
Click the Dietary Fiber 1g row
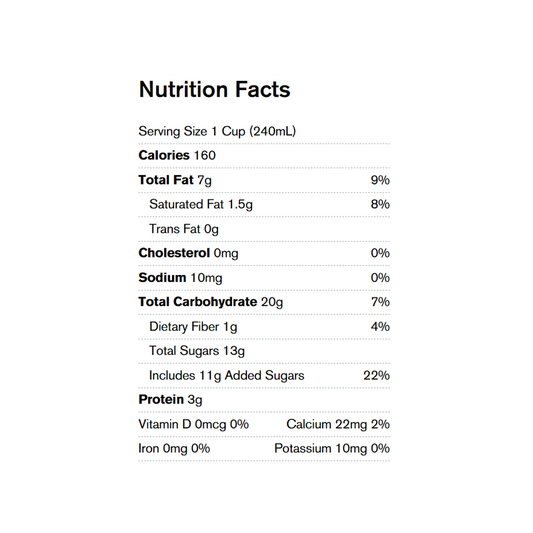(264, 327)
